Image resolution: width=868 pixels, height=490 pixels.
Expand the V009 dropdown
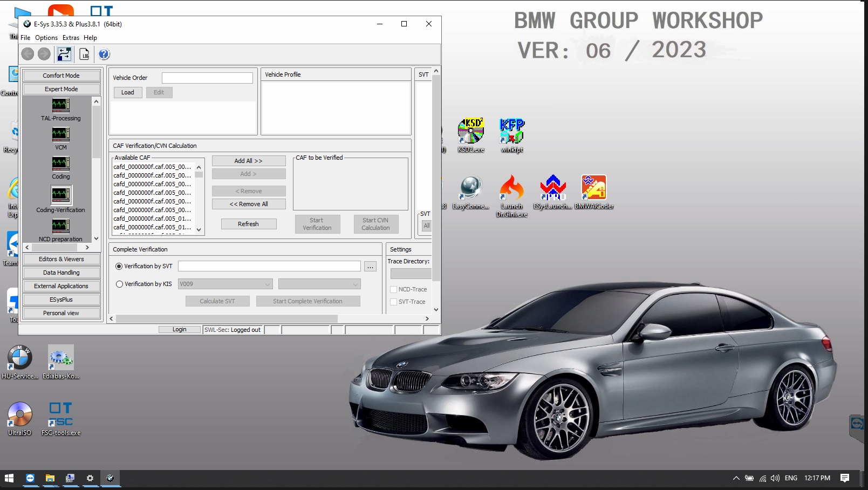tap(225, 284)
